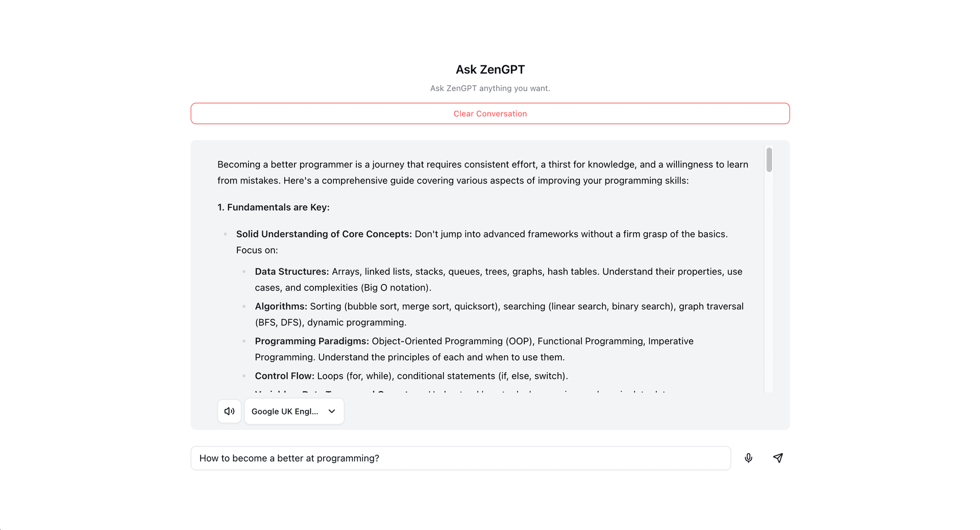Expand voice list via chevron arrow
The width and height of the screenshot is (980, 530).
332,411
